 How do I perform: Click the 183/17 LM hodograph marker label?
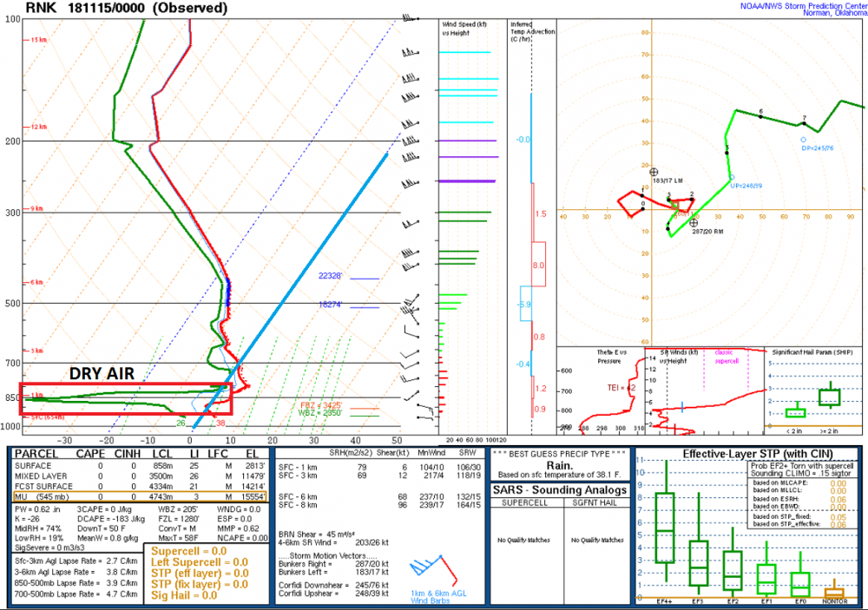(667, 180)
